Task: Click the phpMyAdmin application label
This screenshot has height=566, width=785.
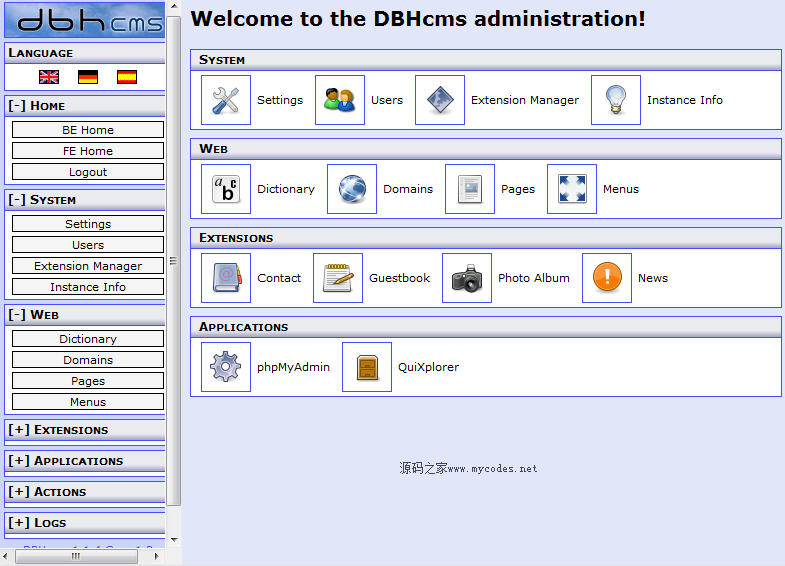Action: pyautogui.click(x=293, y=368)
